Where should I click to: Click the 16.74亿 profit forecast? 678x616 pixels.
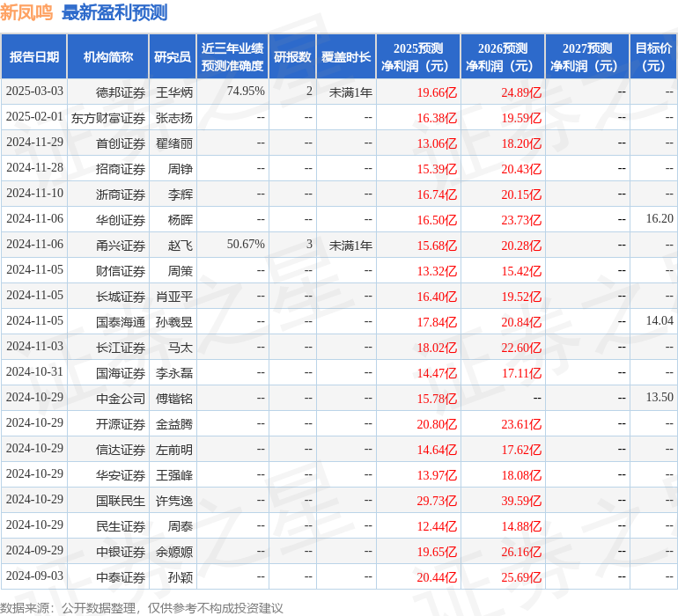tap(437, 194)
